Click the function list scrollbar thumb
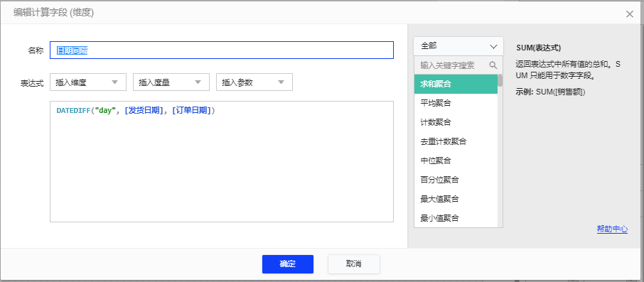 (x=500, y=80)
